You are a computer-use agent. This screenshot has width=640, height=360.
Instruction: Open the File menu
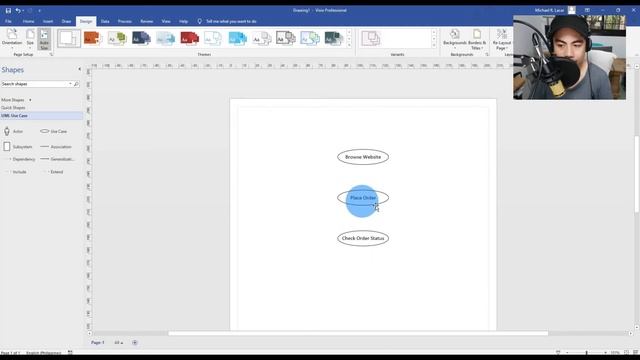8,21
